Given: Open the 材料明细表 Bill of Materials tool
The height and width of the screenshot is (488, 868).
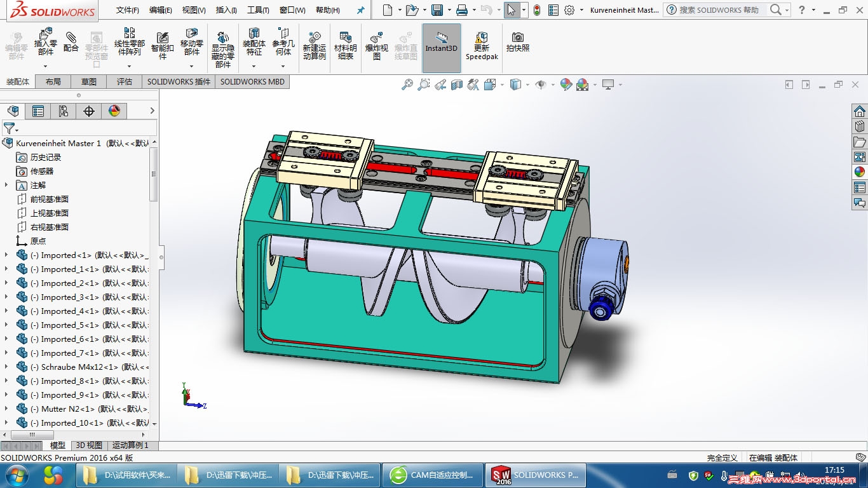Looking at the screenshot, I should (346, 45).
